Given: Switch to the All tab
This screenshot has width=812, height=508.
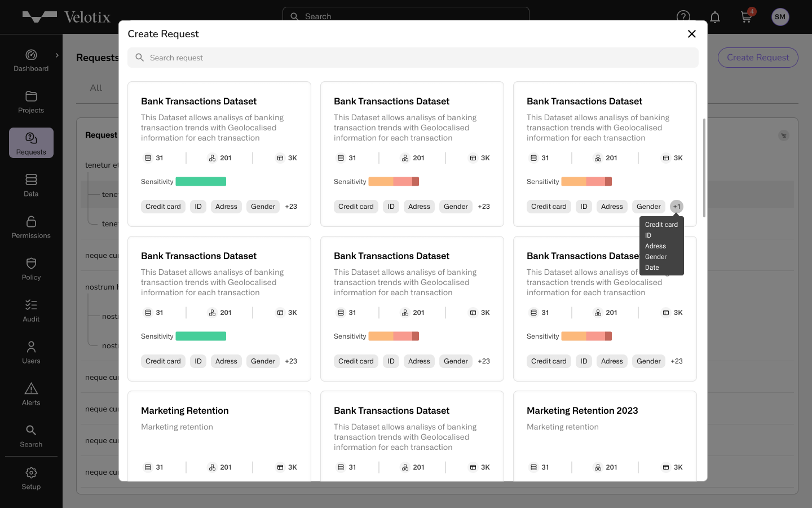Looking at the screenshot, I should pos(95,87).
